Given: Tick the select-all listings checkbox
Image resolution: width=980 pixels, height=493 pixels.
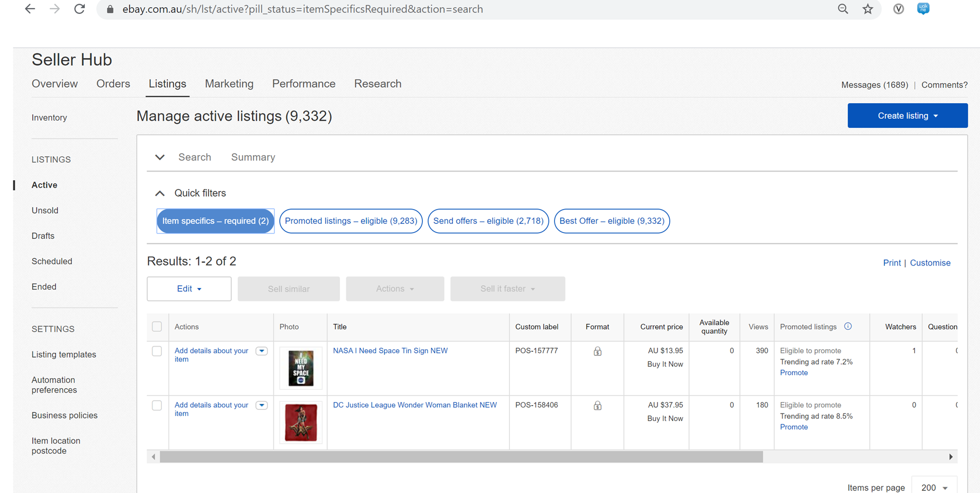Looking at the screenshot, I should coord(157,326).
